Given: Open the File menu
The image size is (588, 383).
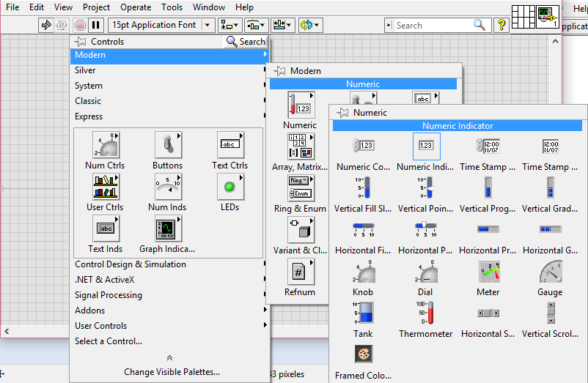Looking at the screenshot, I should point(12,7).
